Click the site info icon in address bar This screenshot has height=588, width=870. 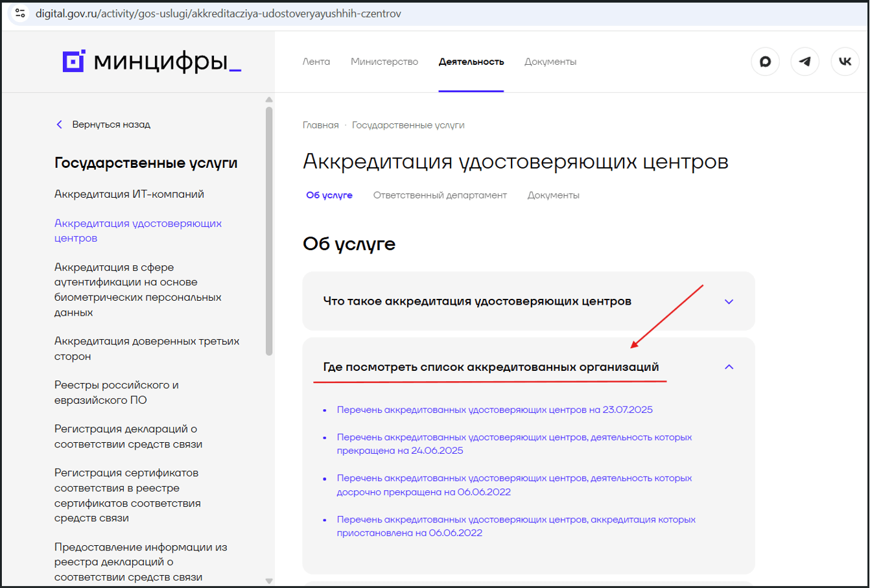(20, 13)
